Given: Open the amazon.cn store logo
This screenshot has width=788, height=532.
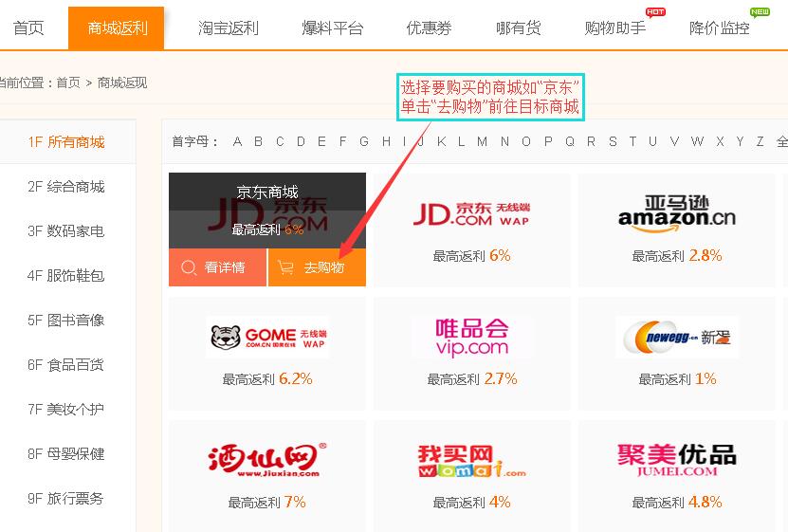Looking at the screenshot, I should 676,214.
